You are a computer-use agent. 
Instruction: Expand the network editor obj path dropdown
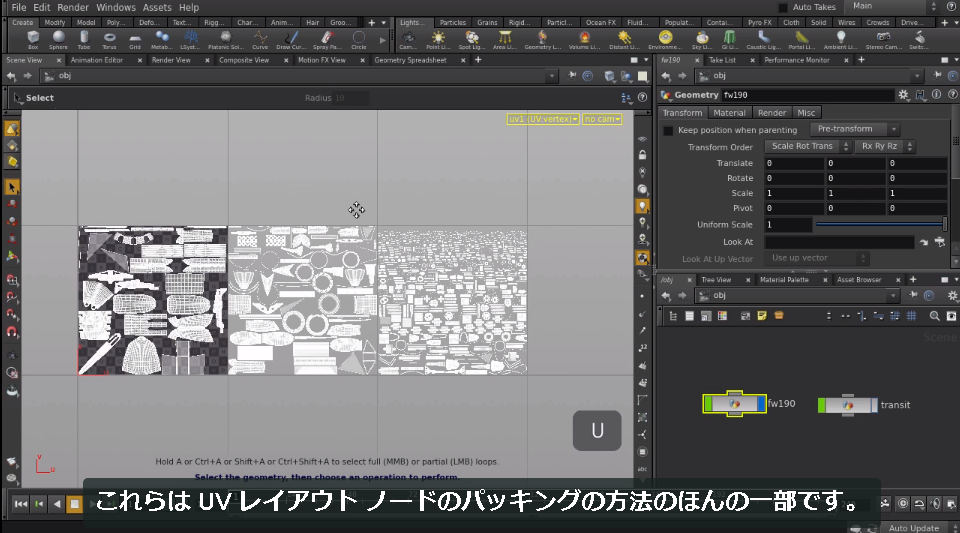[893, 296]
